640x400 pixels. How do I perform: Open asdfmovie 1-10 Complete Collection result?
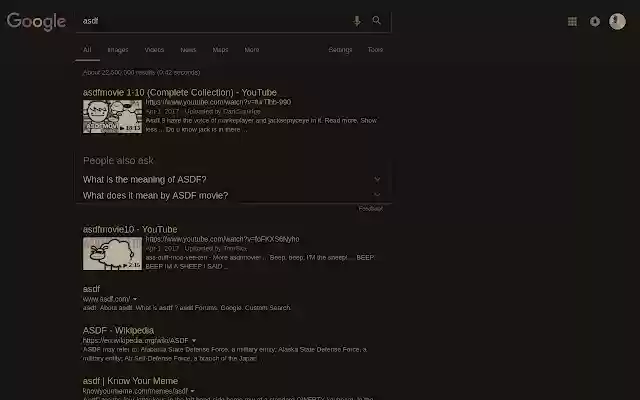click(180, 93)
